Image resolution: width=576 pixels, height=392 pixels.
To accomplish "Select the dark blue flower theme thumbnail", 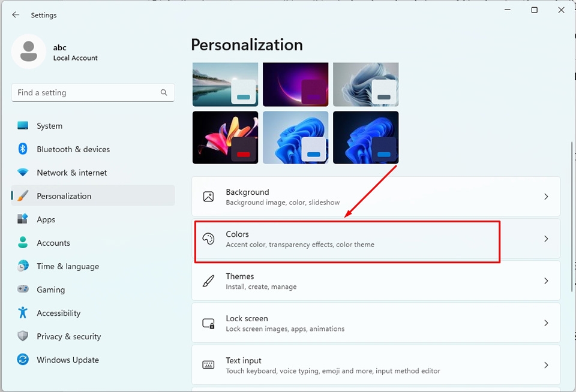I will (365, 137).
